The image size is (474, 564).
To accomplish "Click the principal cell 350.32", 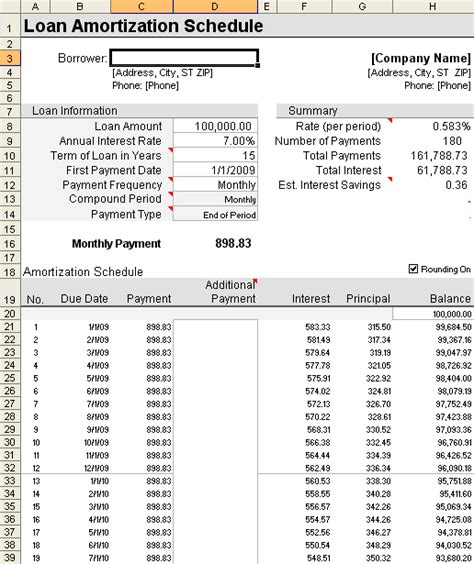I will coord(378,558).
